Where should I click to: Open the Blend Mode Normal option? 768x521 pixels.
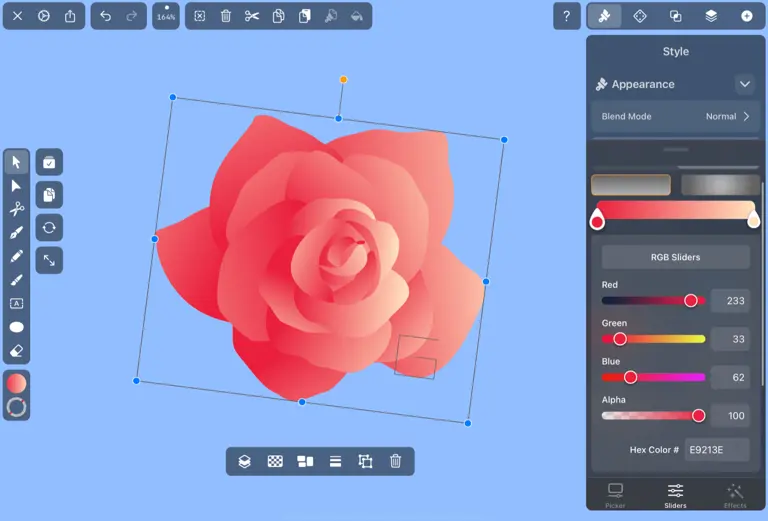675,117
